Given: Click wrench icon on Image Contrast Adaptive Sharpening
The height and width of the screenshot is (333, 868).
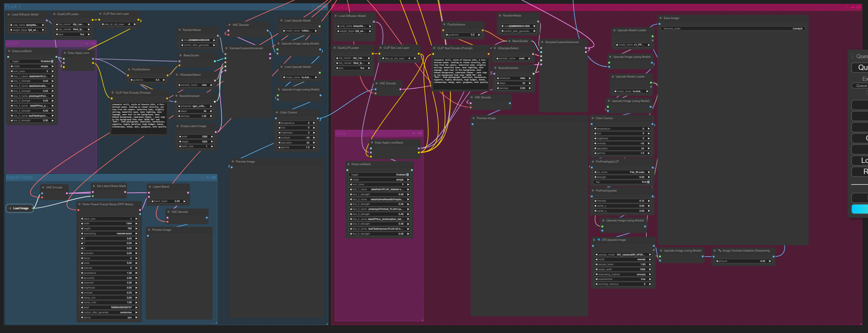Looking at the screenshot, I should click(x=720, y=250).
